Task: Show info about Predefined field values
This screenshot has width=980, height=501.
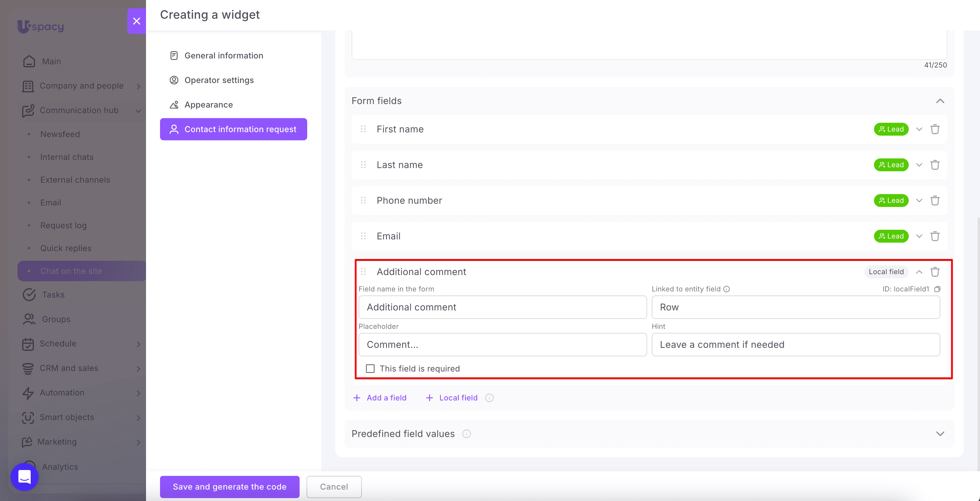Action: [x=466, y=434]
